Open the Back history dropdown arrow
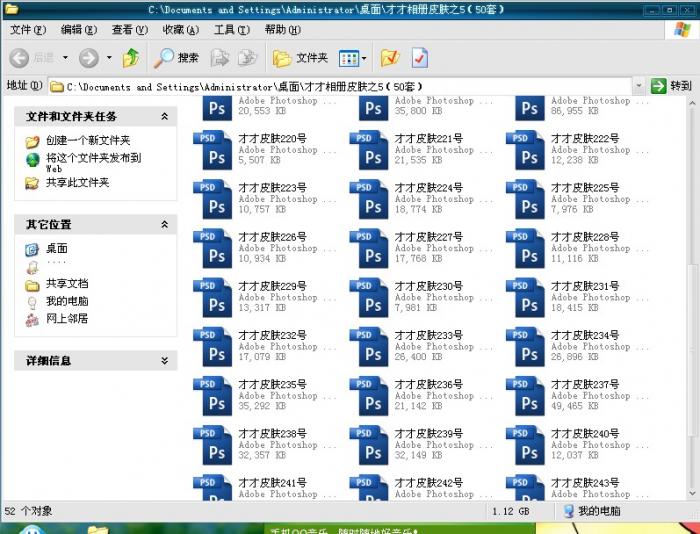This screenshot has height=534, width=700. coord(65,58)
